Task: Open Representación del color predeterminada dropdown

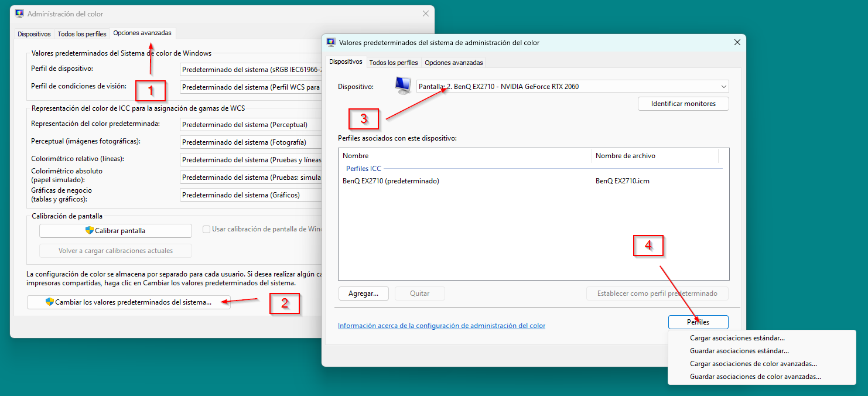Action: (x=251, y=125)
